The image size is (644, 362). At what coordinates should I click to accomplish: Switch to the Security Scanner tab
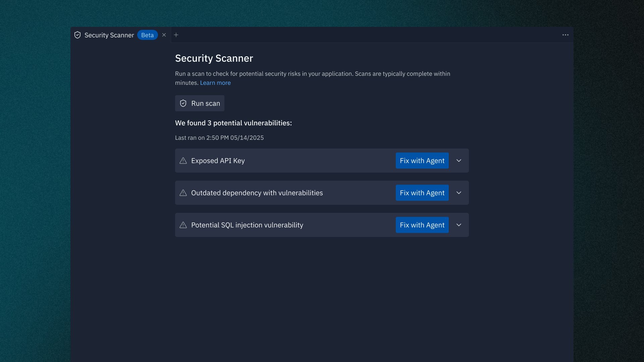pos(120,35)
